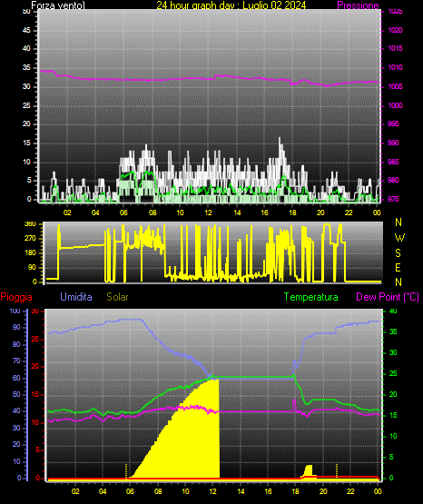Click the '100' humidity axis value

pyautogui.click(x=15, y=311)
